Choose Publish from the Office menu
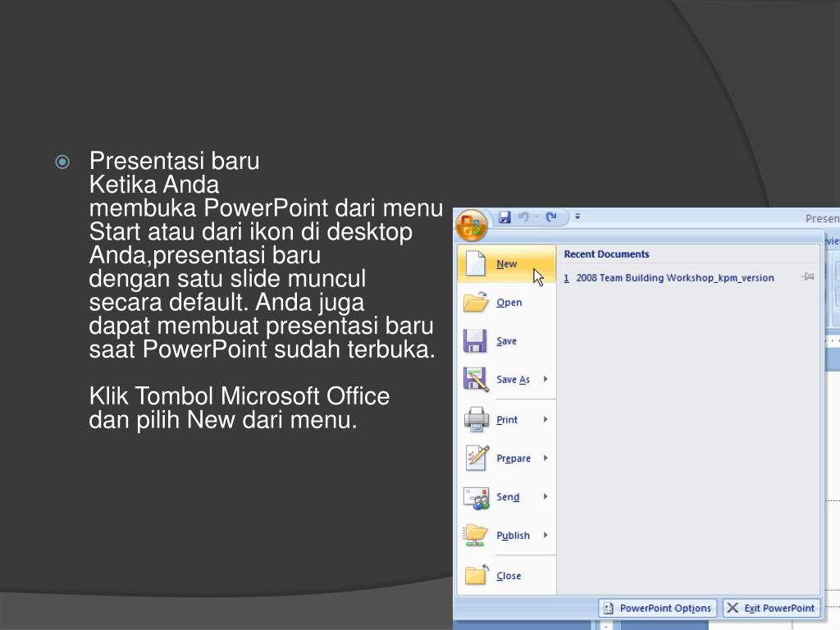Viewport: 840px width, 630px height. pyautogui.click(x=507, y=535)
